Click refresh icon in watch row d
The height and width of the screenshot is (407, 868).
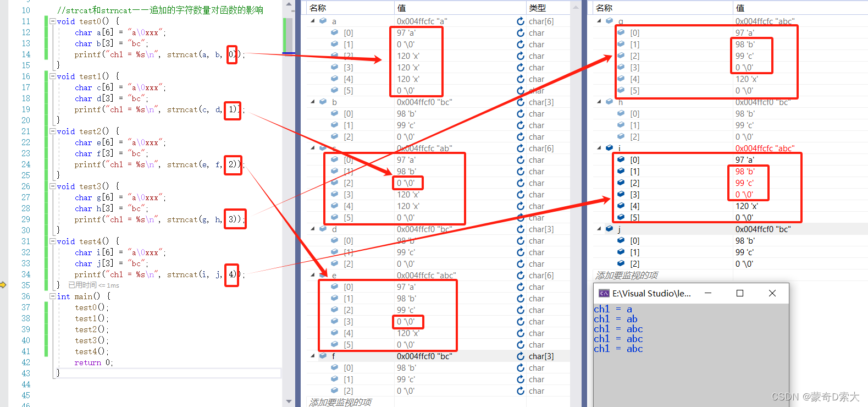[x=520, y=229]
